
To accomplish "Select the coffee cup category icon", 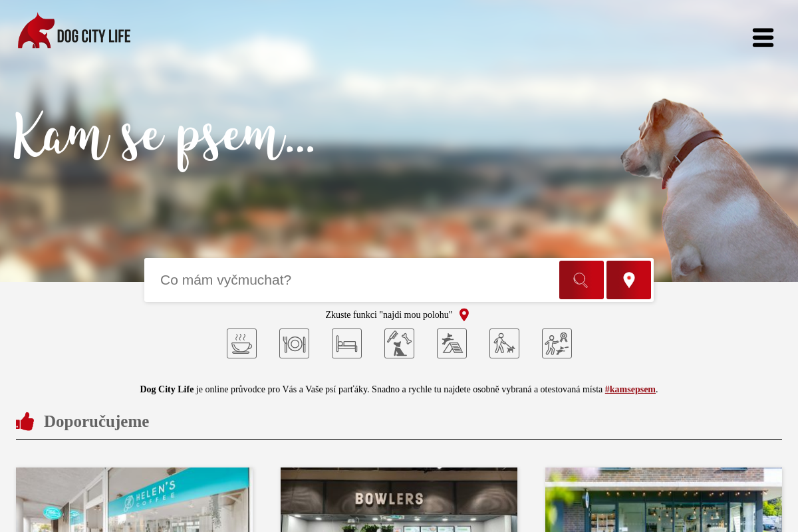I will (x=241, y=343).
